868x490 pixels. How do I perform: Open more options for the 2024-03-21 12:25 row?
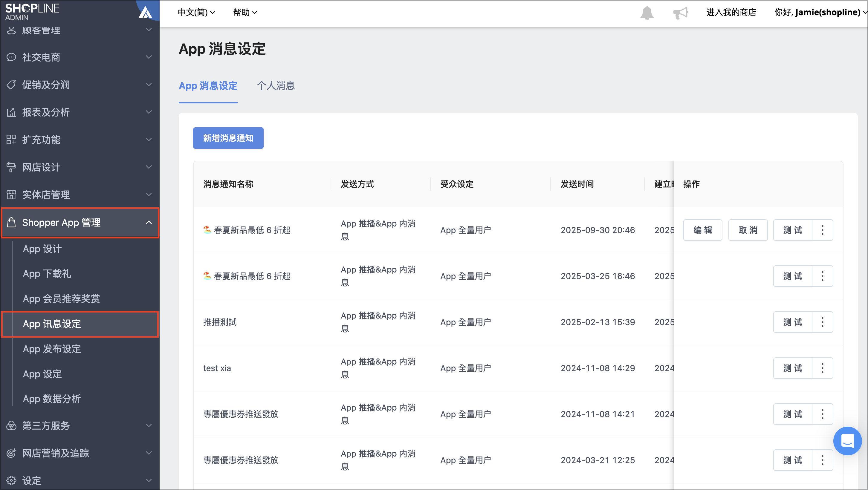click(x=822, y=460)
